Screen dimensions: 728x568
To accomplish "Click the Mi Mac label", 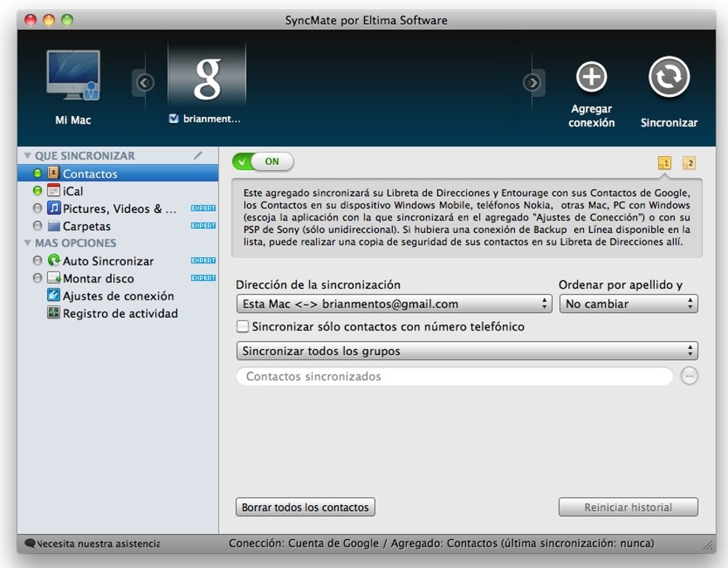I will [x=73, y=121].
